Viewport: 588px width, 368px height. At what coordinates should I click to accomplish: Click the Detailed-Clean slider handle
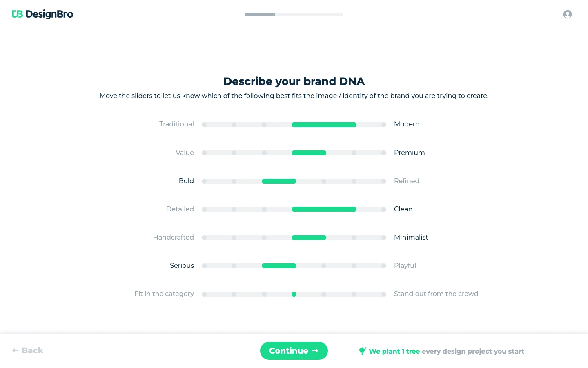(356, 209)
